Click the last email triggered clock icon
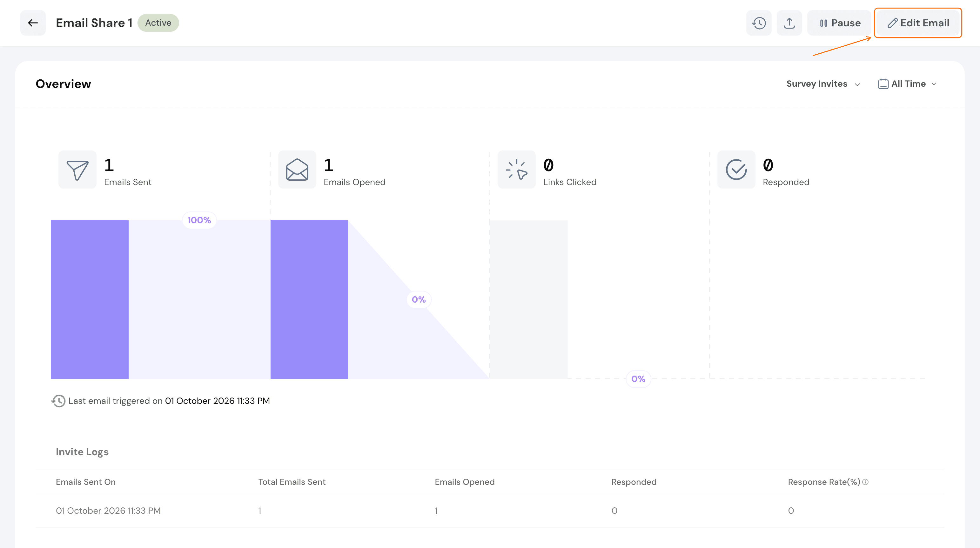 58,401
